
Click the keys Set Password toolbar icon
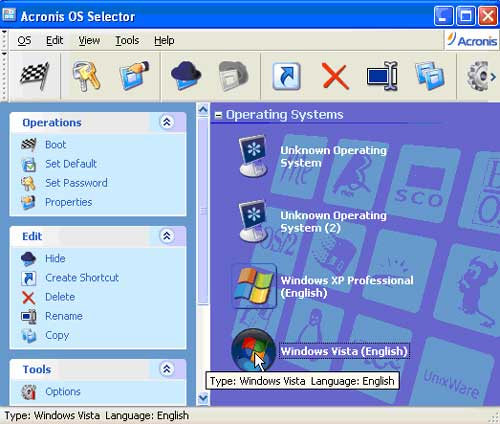coord(86,76)
